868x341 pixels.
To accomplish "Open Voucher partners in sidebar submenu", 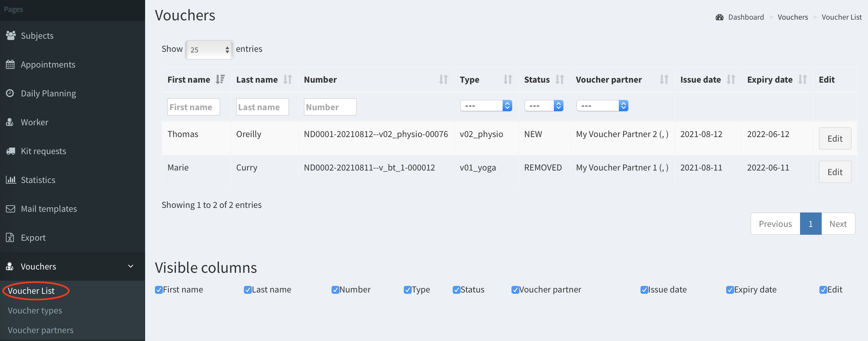I will click(40, 330).
